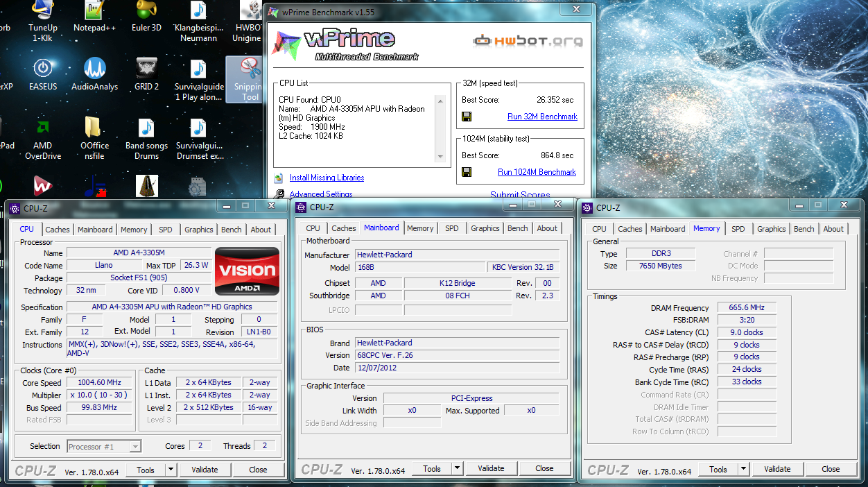Click the CPU-Z title icon in Mainboard window

point(301,207)
